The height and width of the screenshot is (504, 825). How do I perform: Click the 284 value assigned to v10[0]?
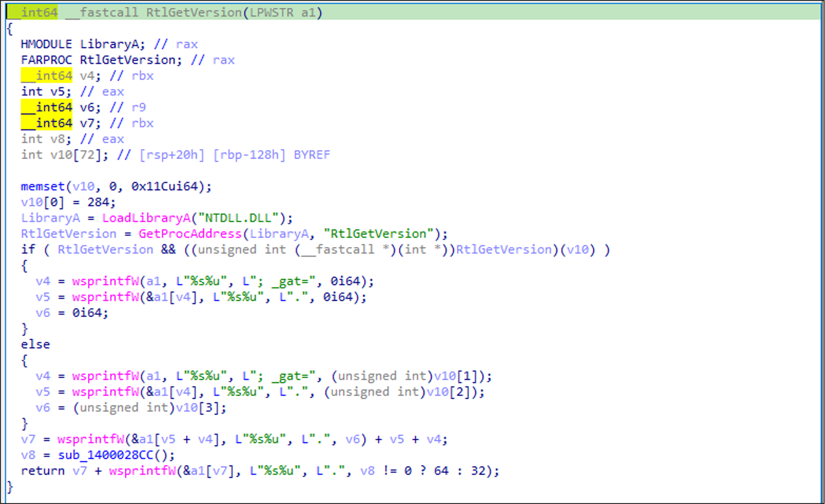click(98, 202)
